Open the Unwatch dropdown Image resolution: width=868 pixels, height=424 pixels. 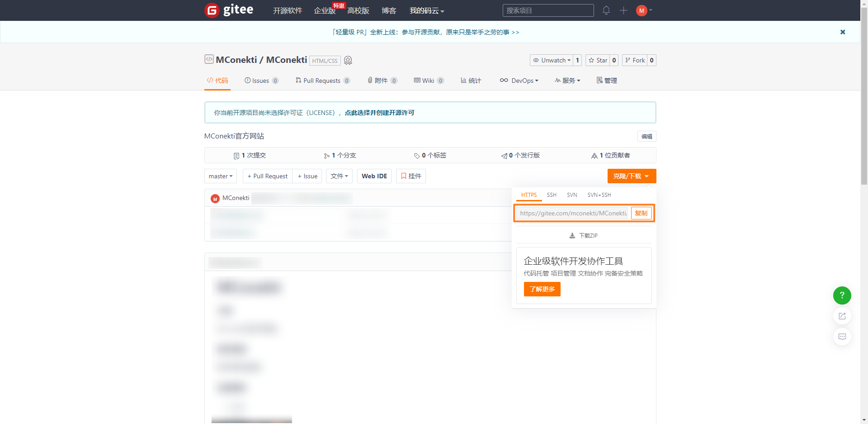coord(552,60)
